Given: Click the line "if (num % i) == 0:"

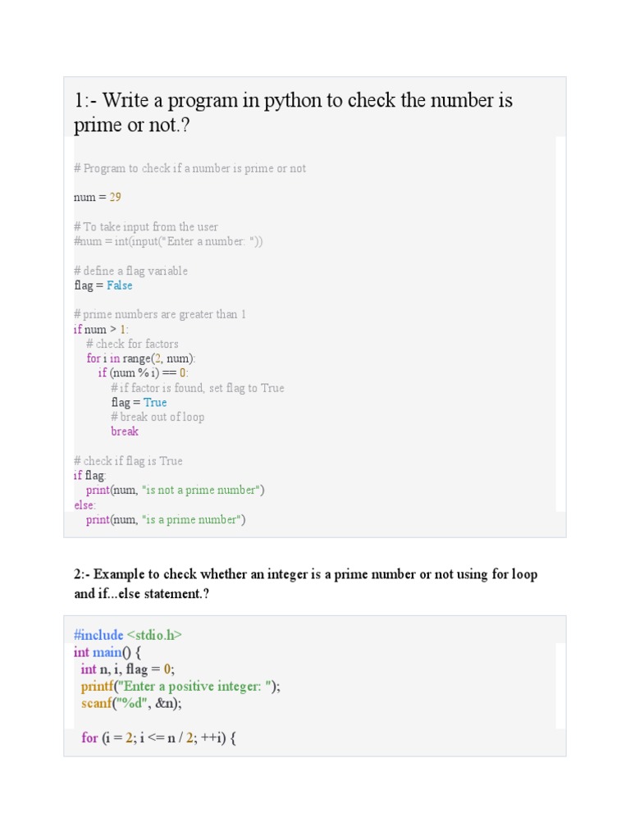Looking at the screenshot, I should [x=144, y=372].
